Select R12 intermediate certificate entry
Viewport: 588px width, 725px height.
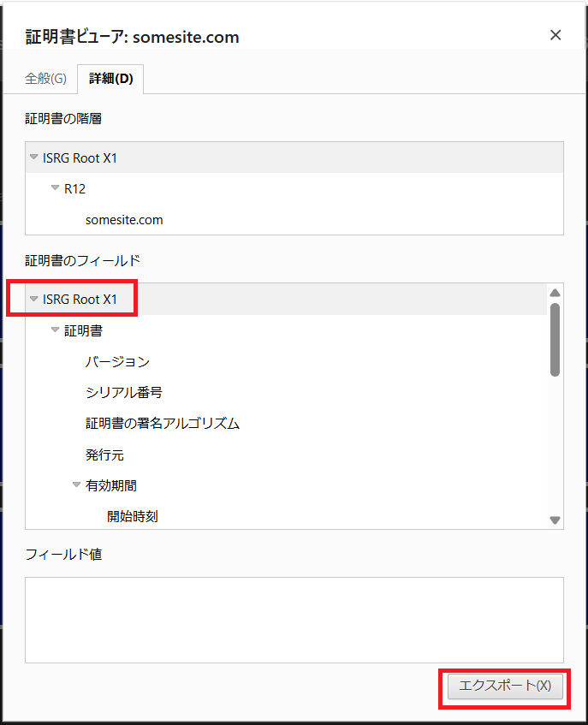(x=75, y=189)
